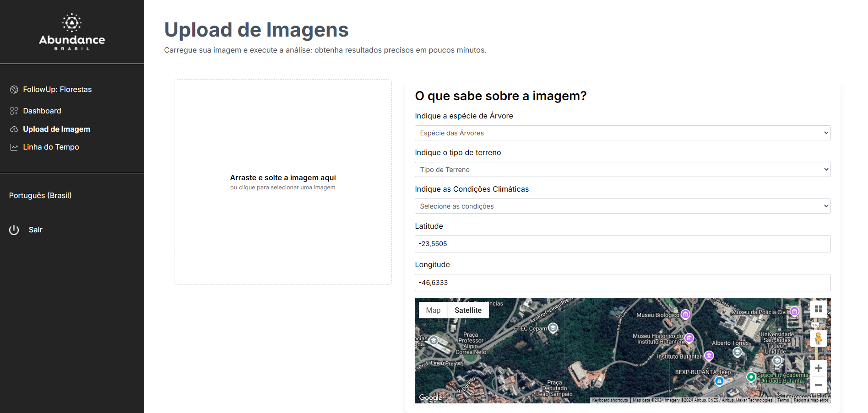The width and height of the screenshot is (868, 413).
Task: Click the Linha do Tempo chart icon
Action: tap(14, 147)
